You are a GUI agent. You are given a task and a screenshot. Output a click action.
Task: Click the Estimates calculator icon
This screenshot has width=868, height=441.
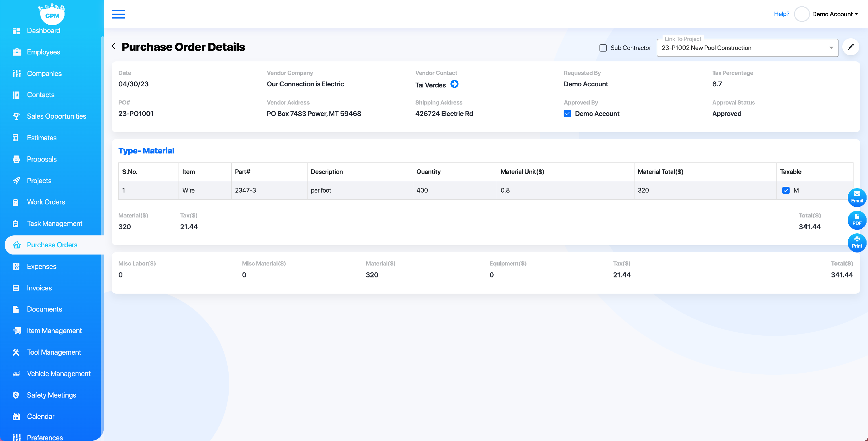(x=16, y=138)
